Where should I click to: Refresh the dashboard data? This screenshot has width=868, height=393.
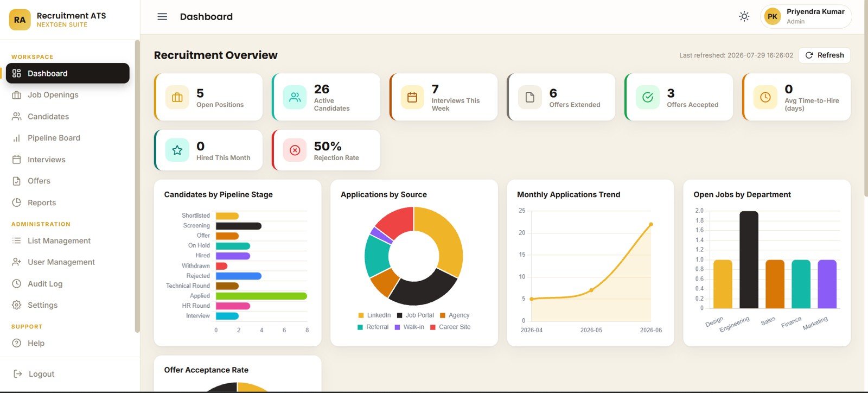[x=825, y=55]
